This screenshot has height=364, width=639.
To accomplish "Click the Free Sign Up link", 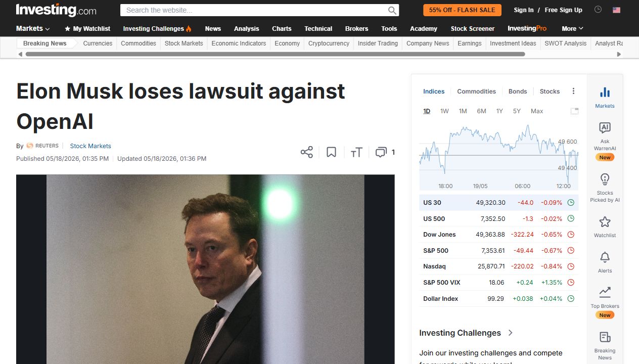I will click(564, 10).
